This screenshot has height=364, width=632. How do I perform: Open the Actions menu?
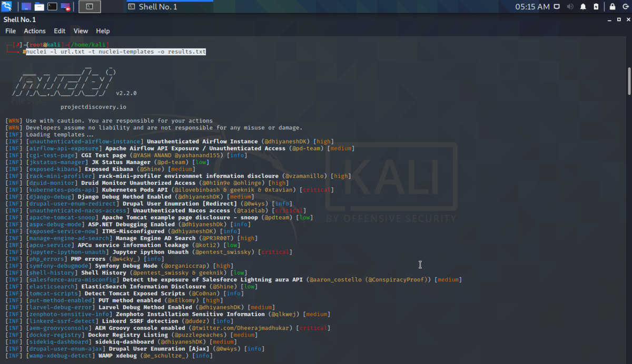coord(35,31)
